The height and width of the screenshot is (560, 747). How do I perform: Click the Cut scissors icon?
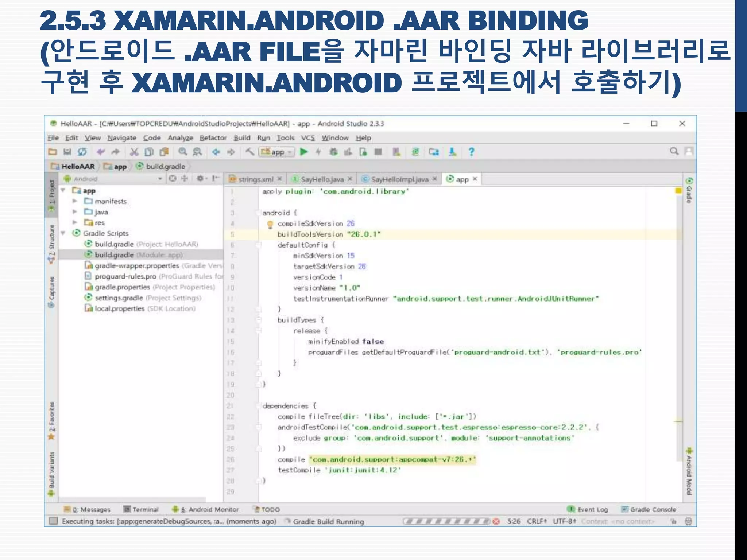134,152
